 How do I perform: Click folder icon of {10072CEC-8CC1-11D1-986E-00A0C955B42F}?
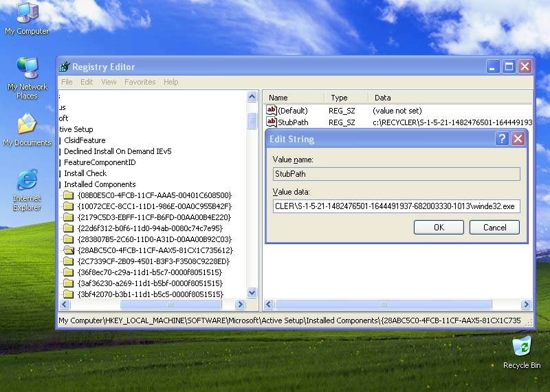click(69, 206)
